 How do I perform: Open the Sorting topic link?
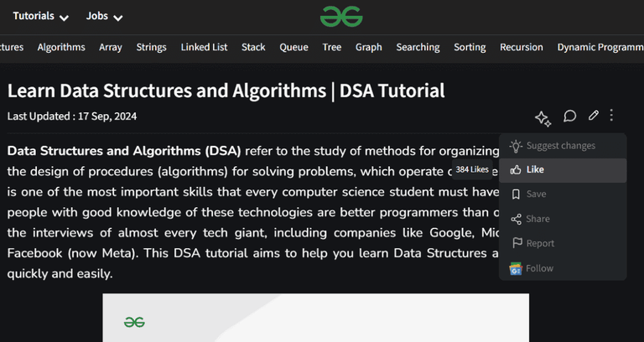tap(470, 47)
